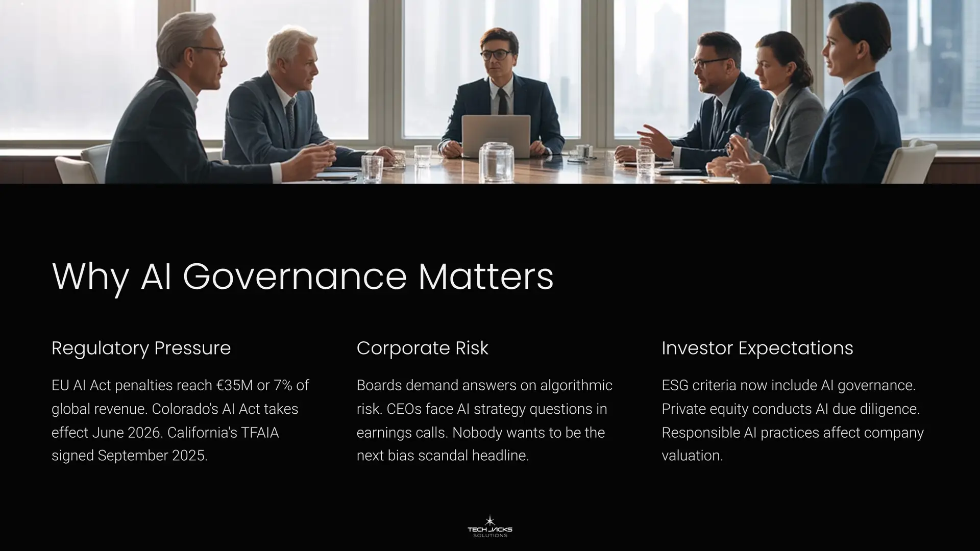Screen dimensions: 980x551
Task: Click the "September 2025" date text
Action: pyautogui.click(x=153, y=456)
